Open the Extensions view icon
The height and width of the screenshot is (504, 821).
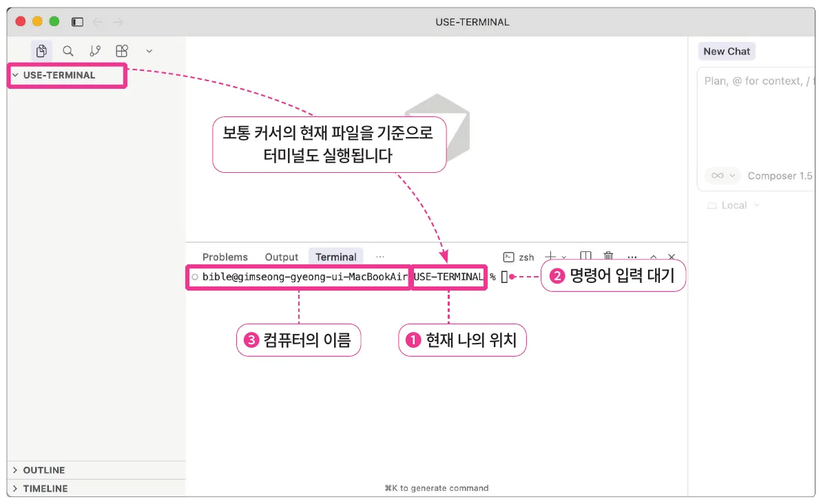tap(122, 51)
